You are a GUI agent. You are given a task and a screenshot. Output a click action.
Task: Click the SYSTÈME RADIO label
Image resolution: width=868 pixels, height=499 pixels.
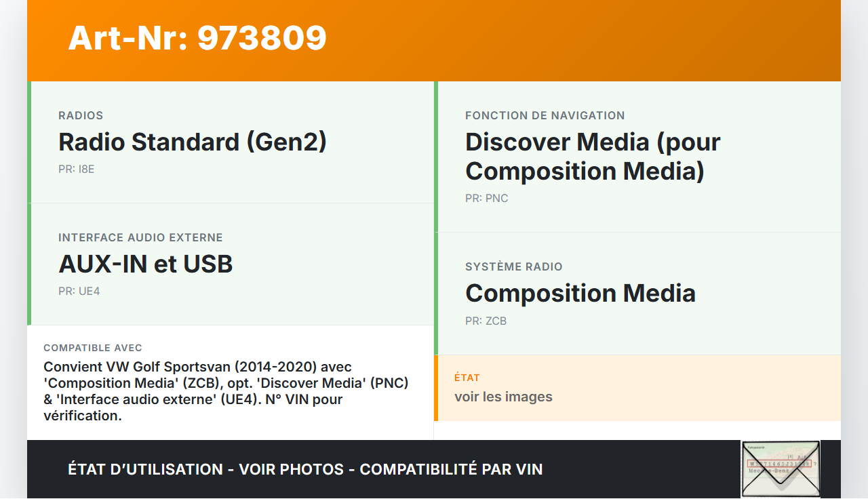click(513, 267)
